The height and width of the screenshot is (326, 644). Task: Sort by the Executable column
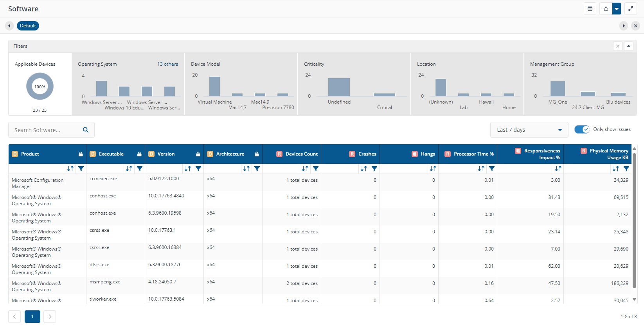pos(129,168)
